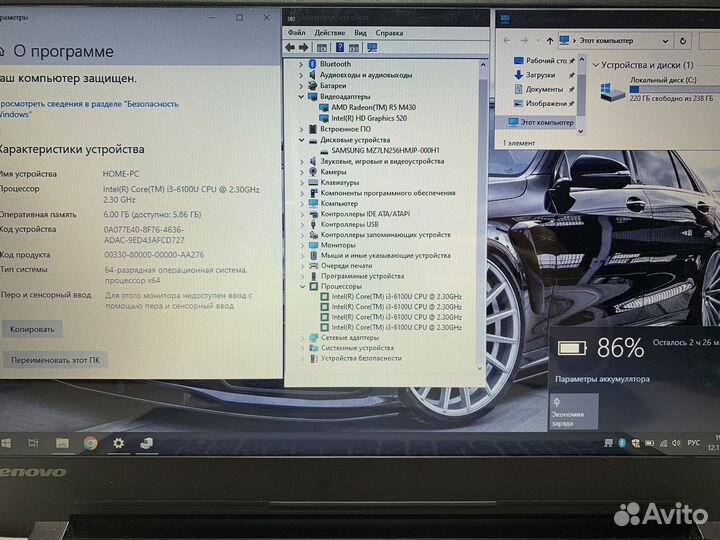
Task: Expand the Bluetooth node
Action: (x=301, y=64)
